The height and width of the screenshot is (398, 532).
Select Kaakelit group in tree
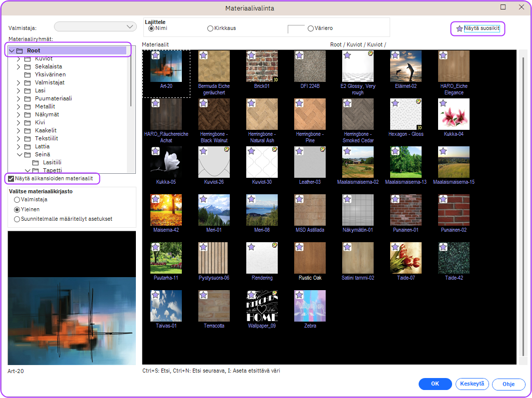point(45,130)
